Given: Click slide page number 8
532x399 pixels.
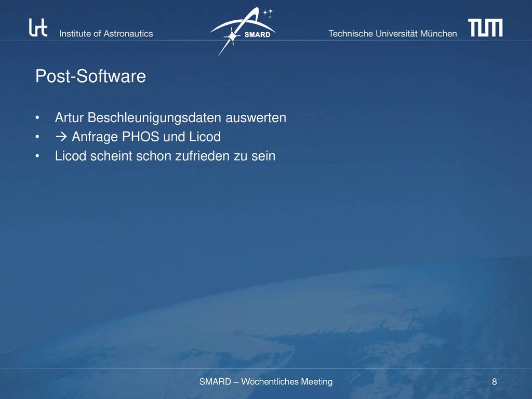Looking at the screenshot, I should [x=495, y=382].
